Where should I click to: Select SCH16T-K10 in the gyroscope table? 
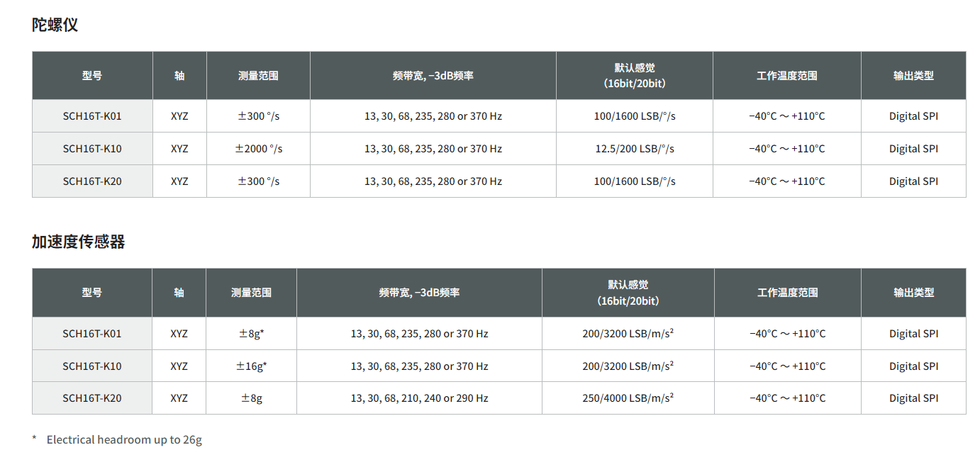[x=92, y=149]
